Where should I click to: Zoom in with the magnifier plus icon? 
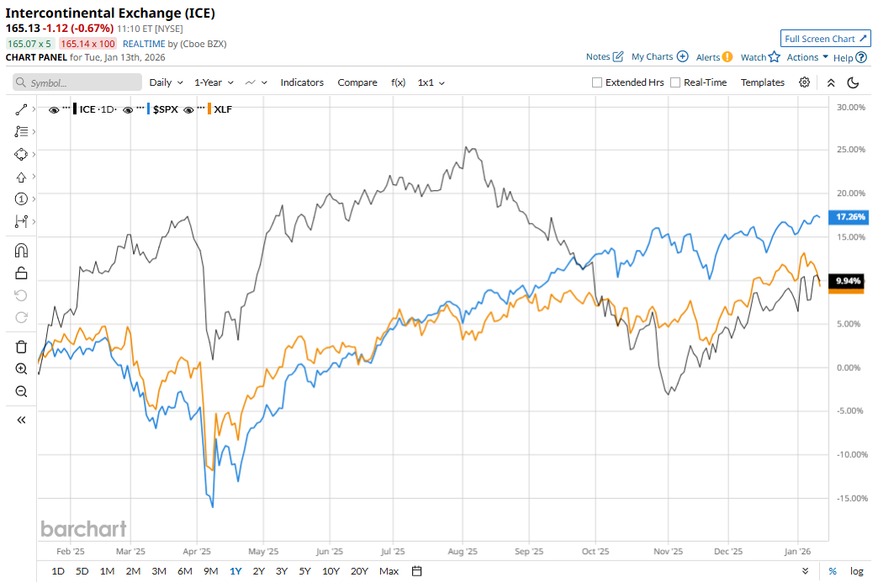pos(21,368)
